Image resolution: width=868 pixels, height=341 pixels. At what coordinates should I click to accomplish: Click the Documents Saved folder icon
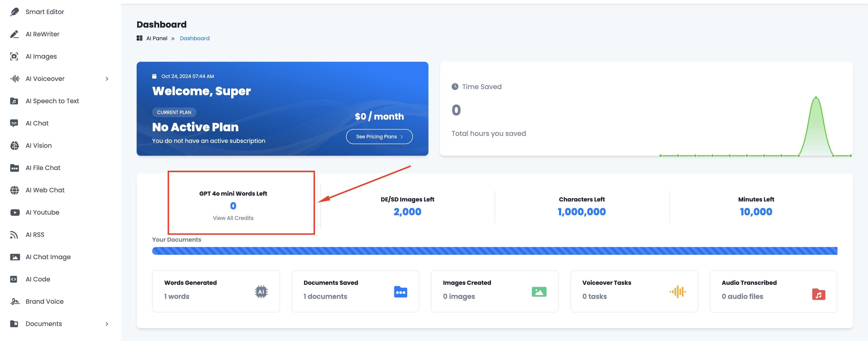pyautogui.click(x=400, y=292)
